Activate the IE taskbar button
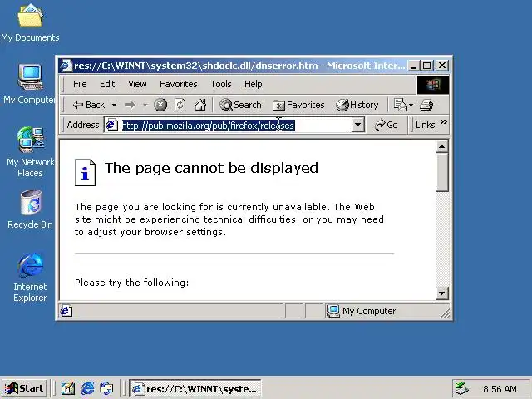The width and height of the screenshot is (532, 399). point(195,388)
